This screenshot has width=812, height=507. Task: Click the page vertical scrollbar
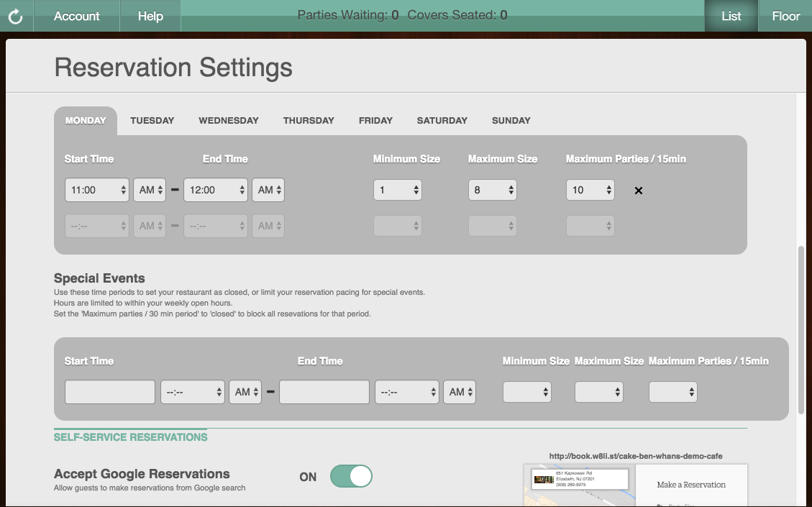click(801, 329)
